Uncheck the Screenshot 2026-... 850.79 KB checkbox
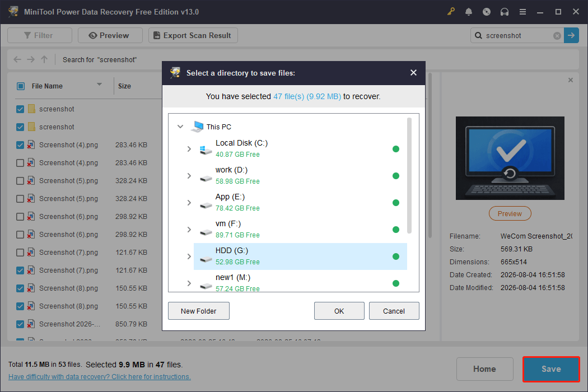The height and width of the screenshot is (392, 588). click(x=20, y=324)
